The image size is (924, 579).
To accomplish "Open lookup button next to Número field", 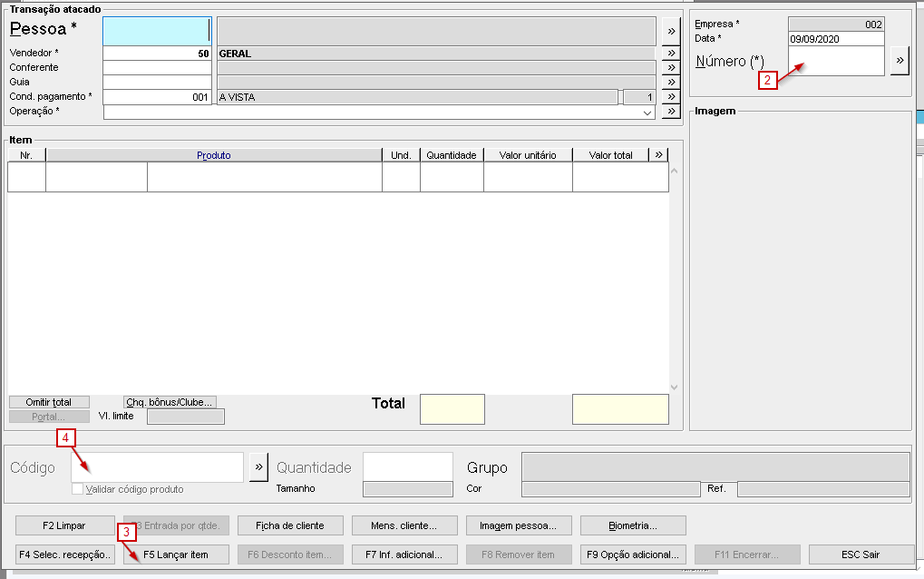I will pyautogui.click(x=900, y=60).
